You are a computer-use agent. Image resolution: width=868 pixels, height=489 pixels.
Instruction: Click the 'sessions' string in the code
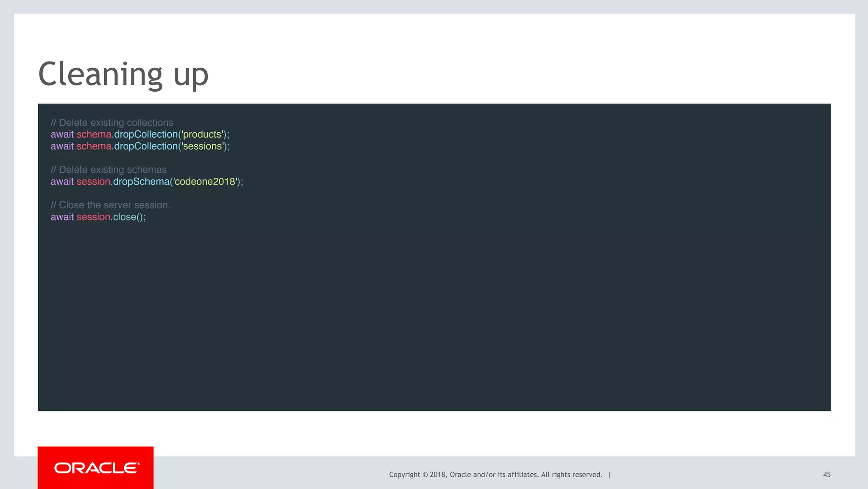pos(203,146)
